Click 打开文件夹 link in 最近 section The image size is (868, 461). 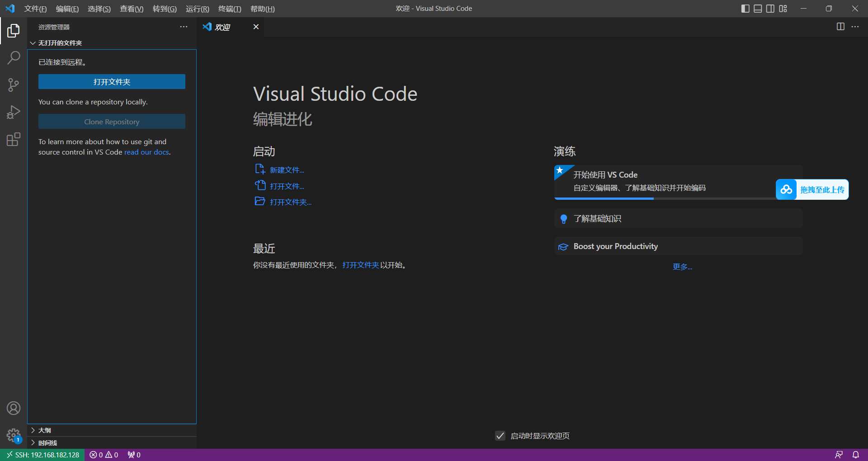pyautogui.click(x=360, y=265)
